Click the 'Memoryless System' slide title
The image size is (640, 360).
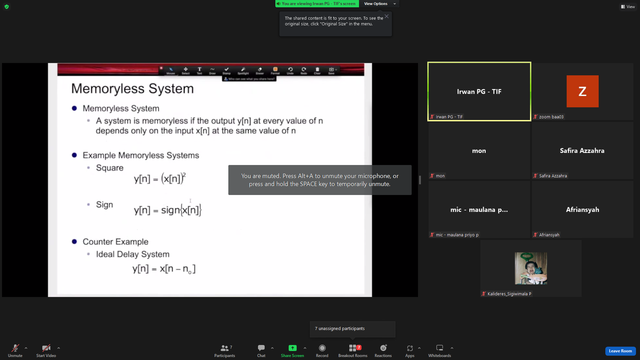132,89
